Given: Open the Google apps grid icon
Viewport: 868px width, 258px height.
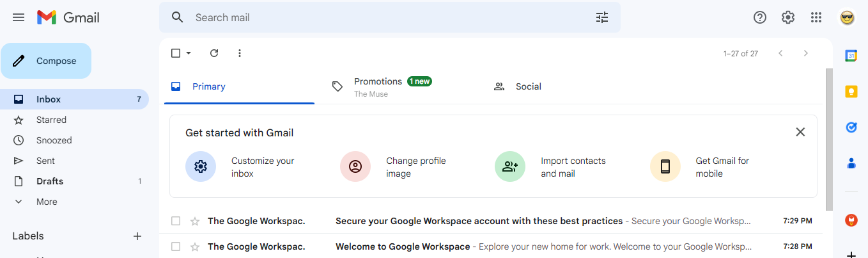Looking at the screenshot, I should 816,17.
